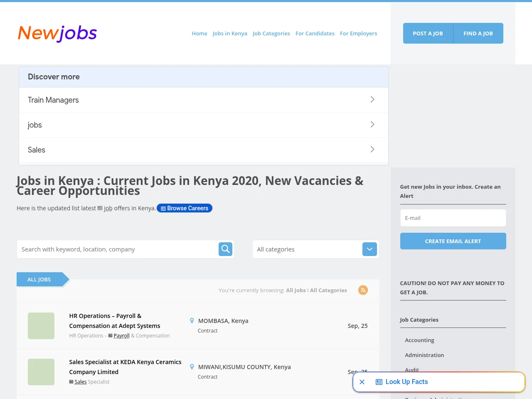Focus the keyword search field

pyautogui.click(x=118, y=249)
